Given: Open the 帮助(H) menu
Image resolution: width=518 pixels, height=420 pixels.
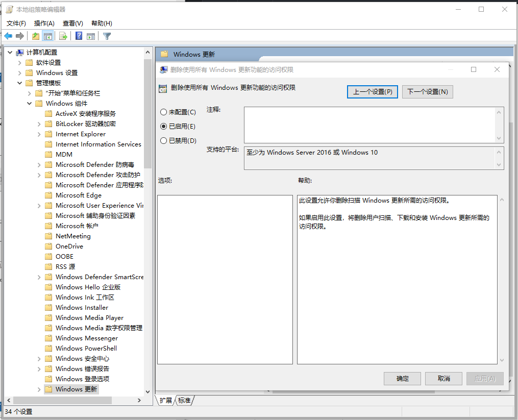Looking at the screenshot, I should coord(102,23).
